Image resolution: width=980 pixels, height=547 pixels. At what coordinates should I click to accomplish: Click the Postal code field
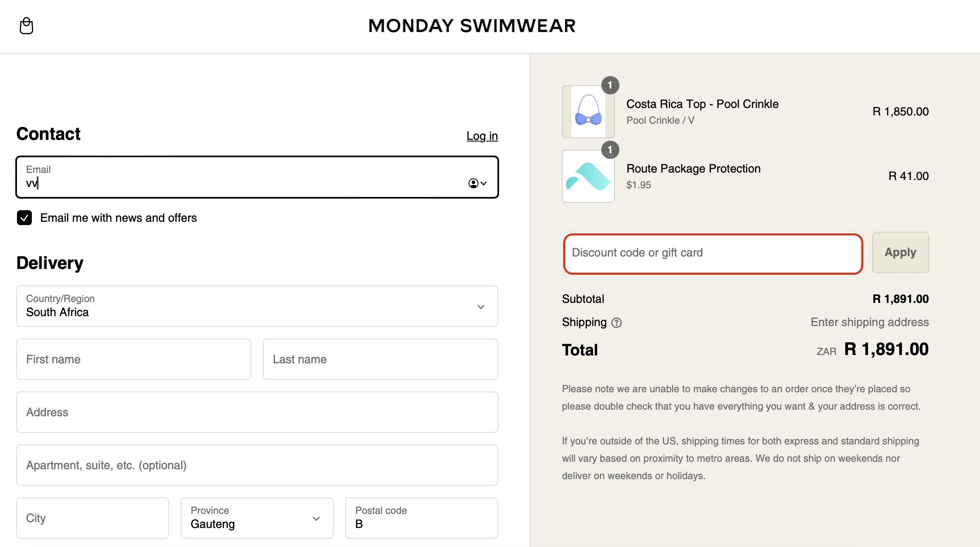pos(421,518)
